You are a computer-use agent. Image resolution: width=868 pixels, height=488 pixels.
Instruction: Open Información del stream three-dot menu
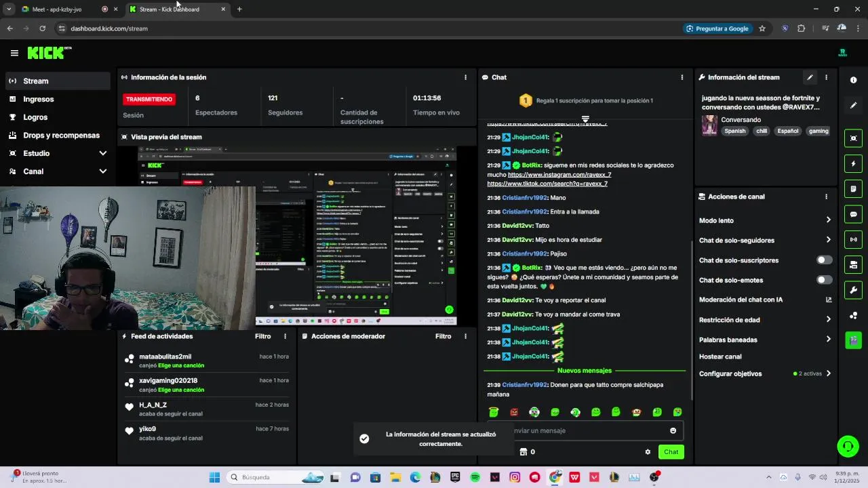(x=826, y=77)
